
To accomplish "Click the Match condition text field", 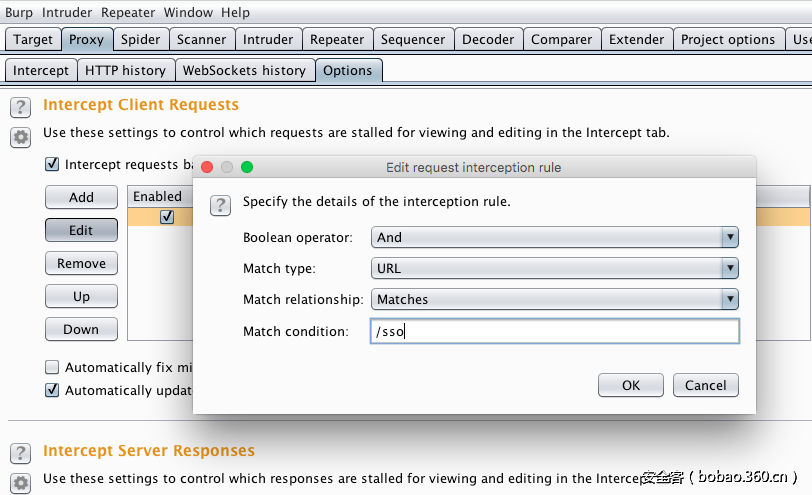I will coord(554,331).
